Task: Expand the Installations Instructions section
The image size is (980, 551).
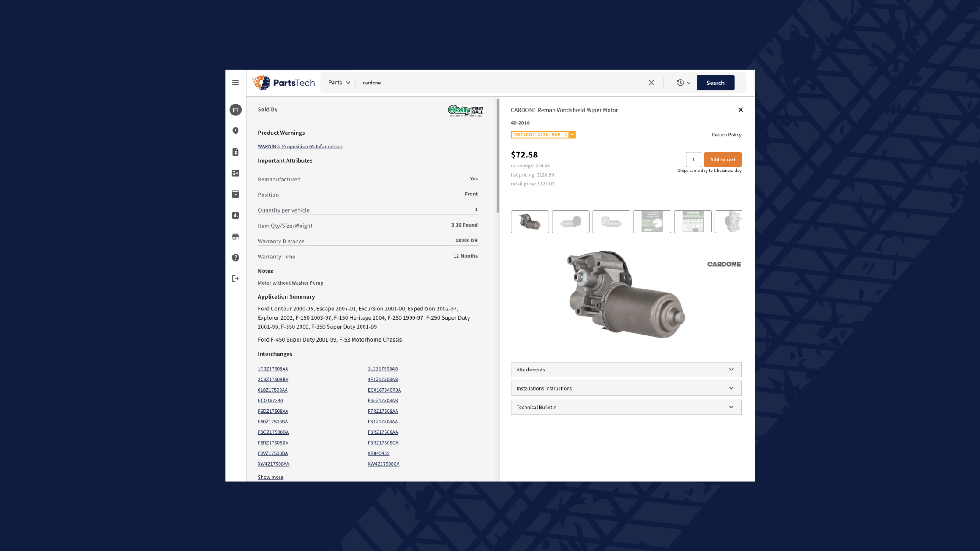Action: [x=626, y=388]
